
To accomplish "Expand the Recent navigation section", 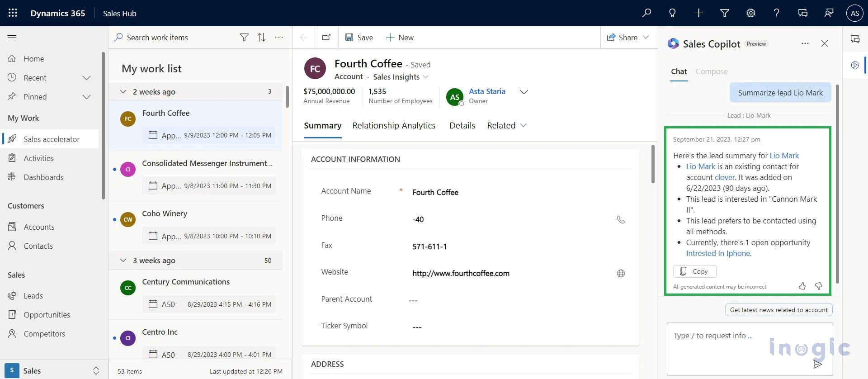I will pos(86,78).
